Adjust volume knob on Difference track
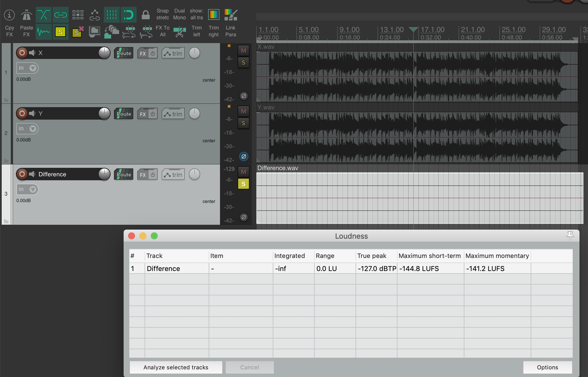This screenshot has height=377, width=588. pyautogui.click(x=104, y=174)
